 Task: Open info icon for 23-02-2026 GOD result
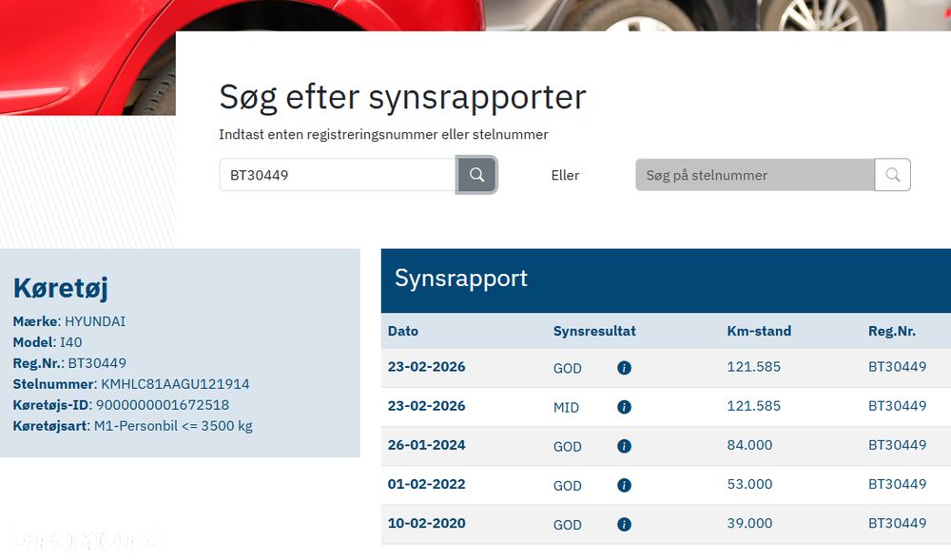pos(624,368)
